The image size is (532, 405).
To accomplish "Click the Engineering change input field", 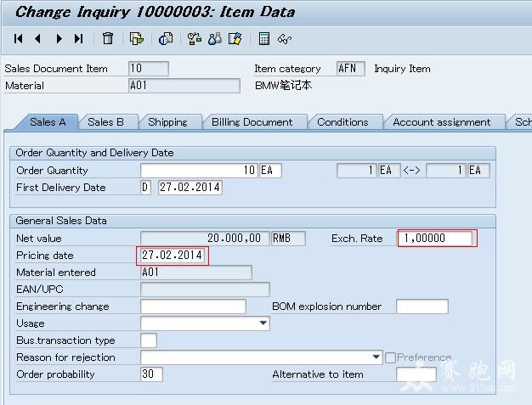I will [193, 306].
